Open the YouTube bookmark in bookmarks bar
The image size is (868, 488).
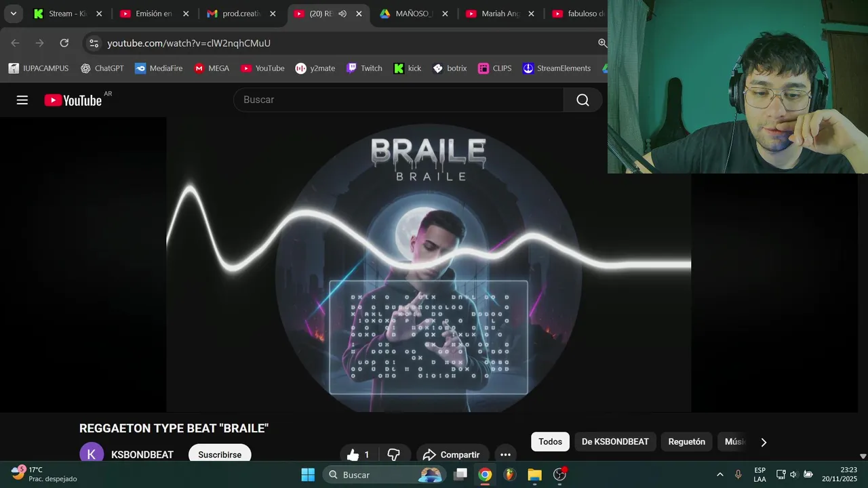coord(262,68)
